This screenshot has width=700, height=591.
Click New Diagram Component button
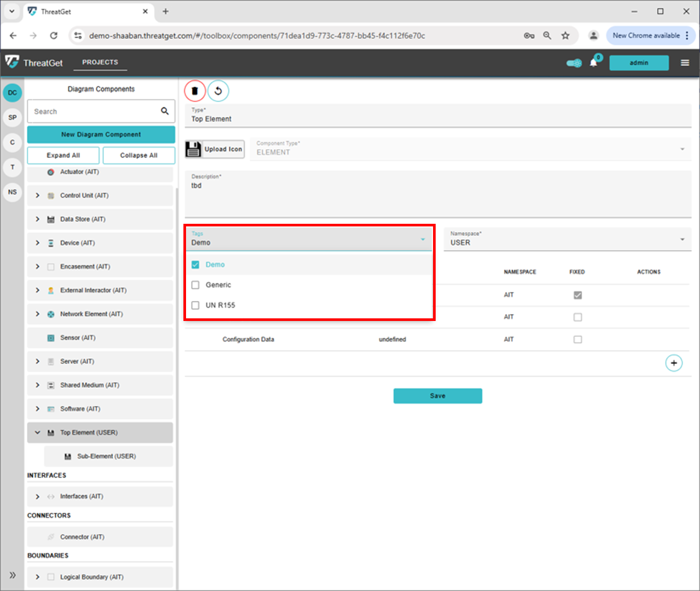click(x=101, y=134)
